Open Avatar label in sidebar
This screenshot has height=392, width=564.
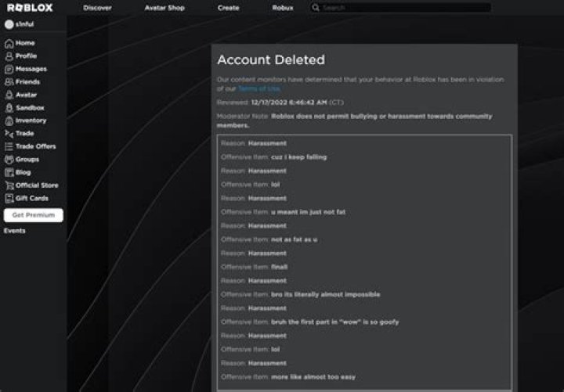(27, 95)
